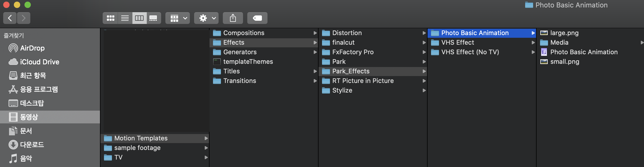Switch to icon view mode

click(x=110, y=18)
